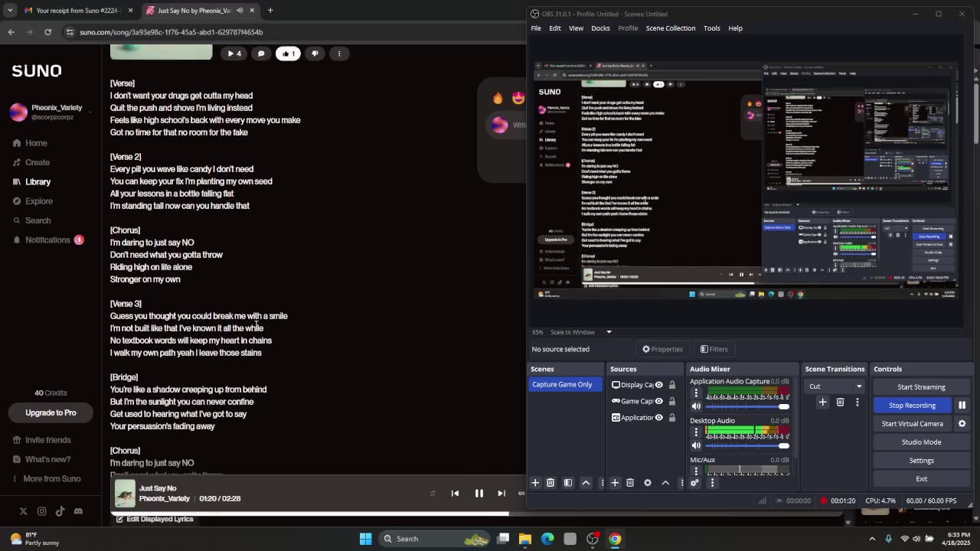The height and width of the screenshot is (551, 980).
Task: Open Application Audio Capture options menu
Action: 696,393
